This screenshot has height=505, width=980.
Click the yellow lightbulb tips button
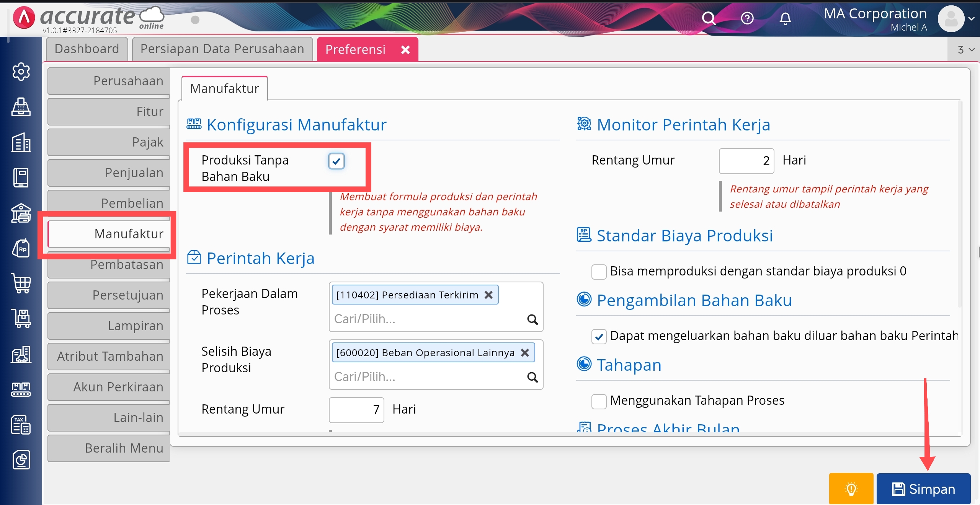(851, 489)
